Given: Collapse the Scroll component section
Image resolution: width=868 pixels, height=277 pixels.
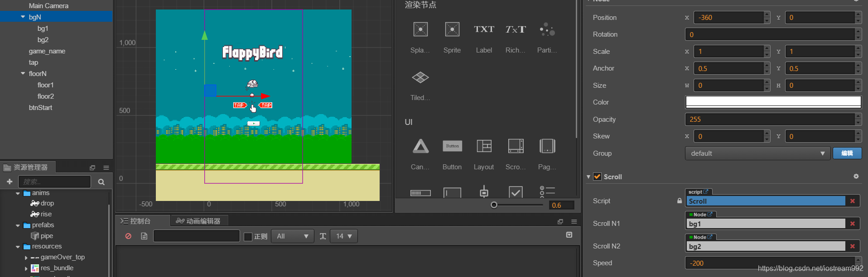Looking at the screenshot, I should pyautogui.click(x=588, y=177).
